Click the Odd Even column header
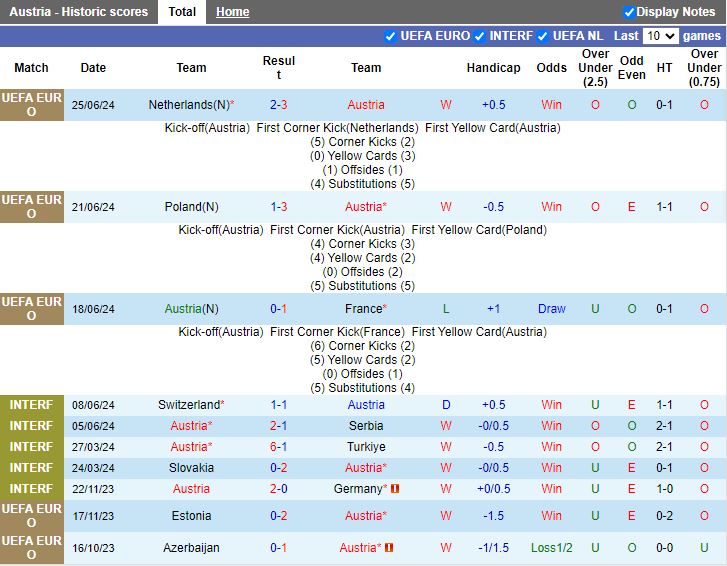Image resolution: width=727 pixels, height=566 pixels. click(631, 68)
